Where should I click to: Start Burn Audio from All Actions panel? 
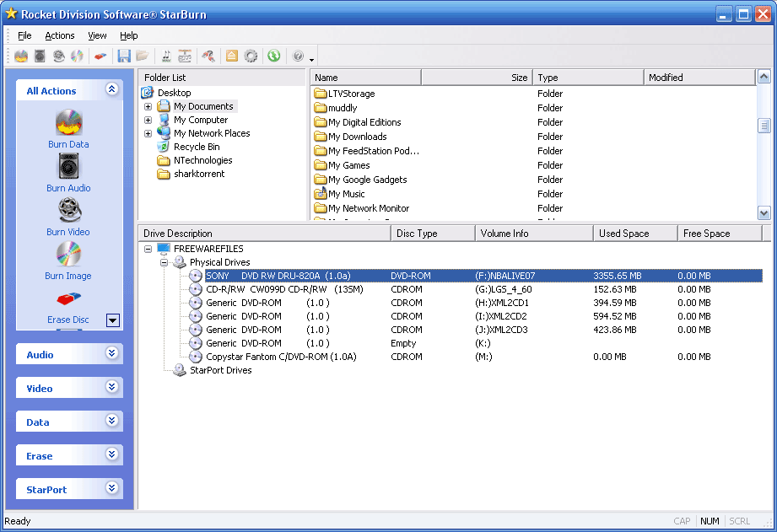[x=69, y=172]
